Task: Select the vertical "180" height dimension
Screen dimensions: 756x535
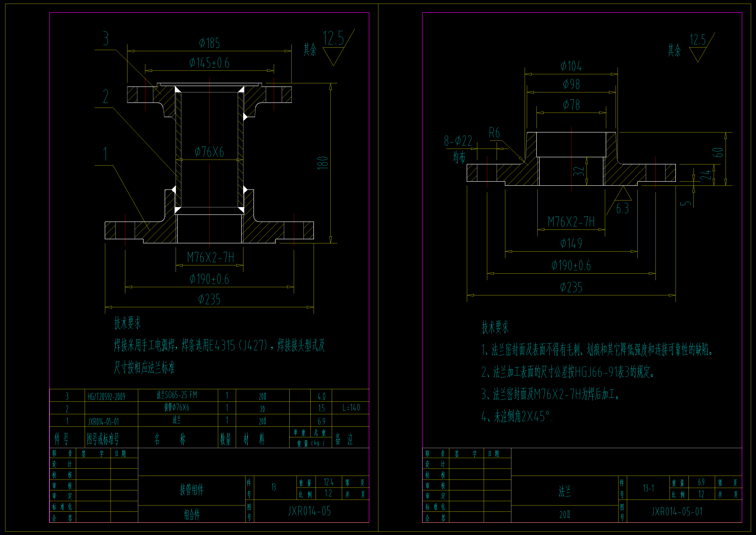Action: click(323, 163)
